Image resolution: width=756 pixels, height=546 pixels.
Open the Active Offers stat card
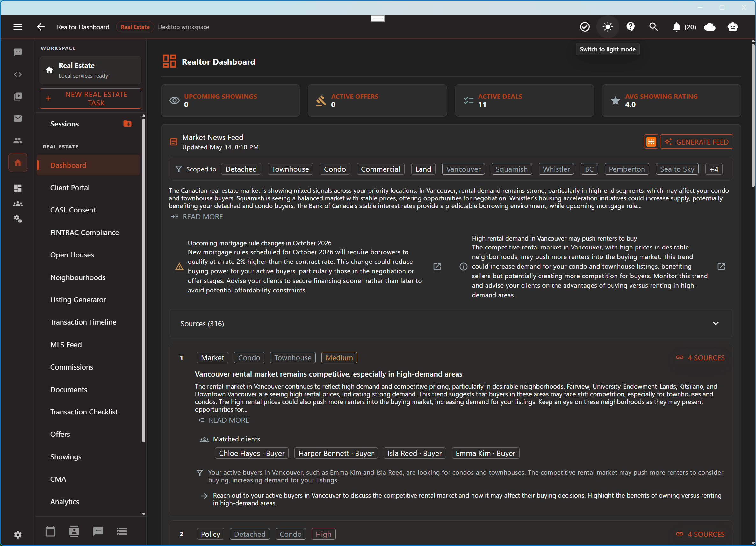click(377, 100)
